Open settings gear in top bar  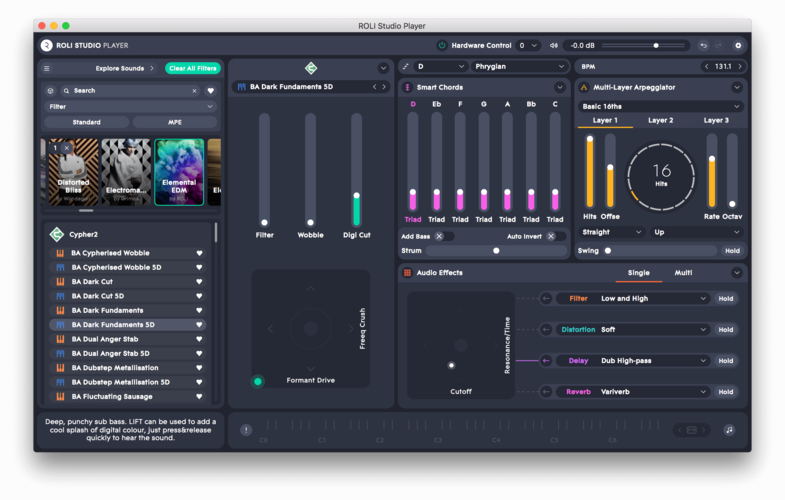[738, 46]
